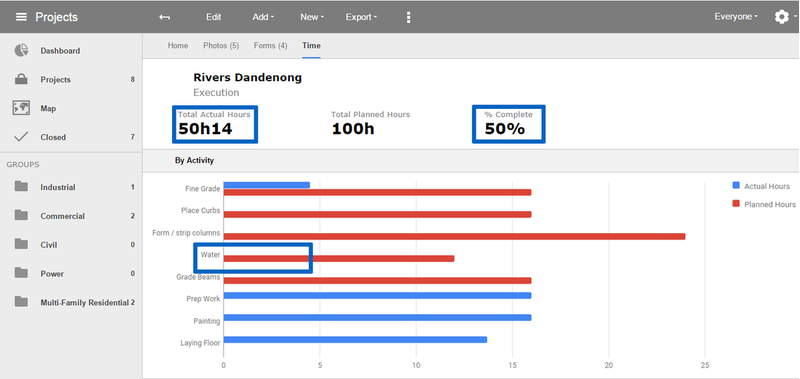Click the Projects briefcase icon
The image size is (800, 379).
[21, 80]
